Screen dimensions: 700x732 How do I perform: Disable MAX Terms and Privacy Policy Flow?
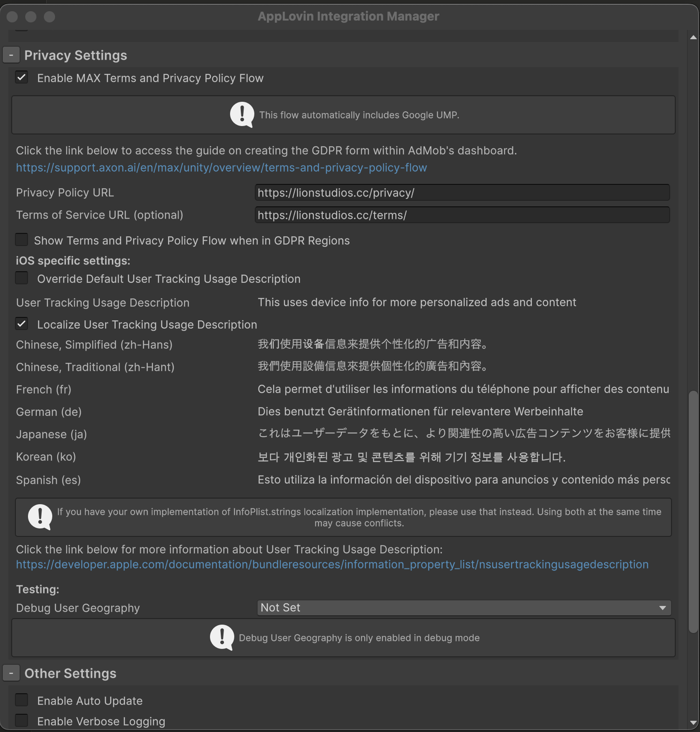(22, 77)
